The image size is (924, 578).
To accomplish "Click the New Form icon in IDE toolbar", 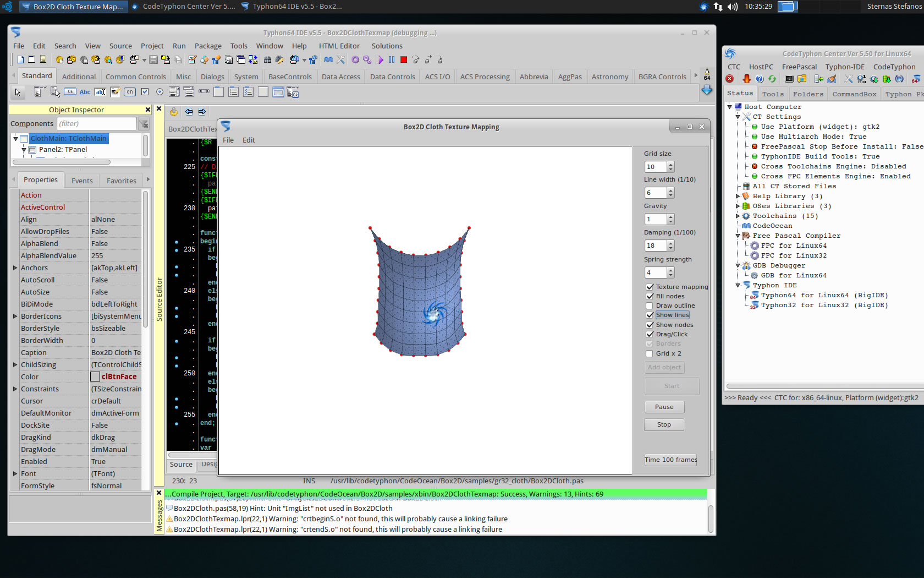I will [31, 59].
